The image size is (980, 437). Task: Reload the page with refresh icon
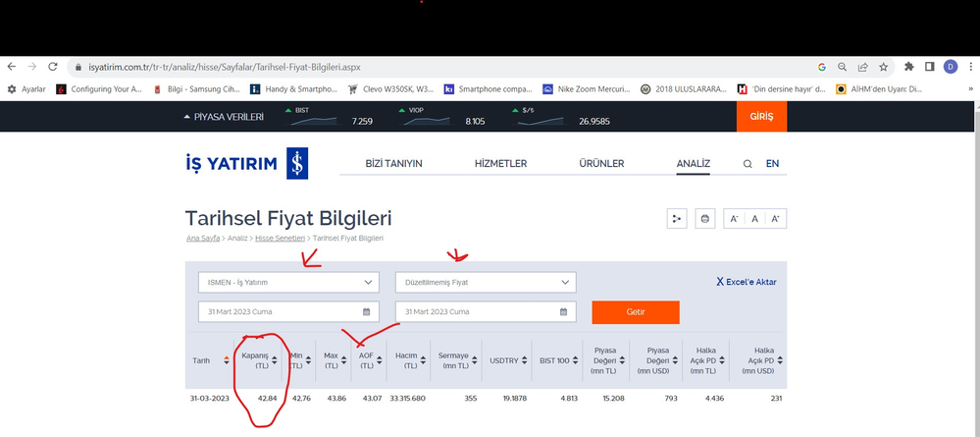pos(53,67)
